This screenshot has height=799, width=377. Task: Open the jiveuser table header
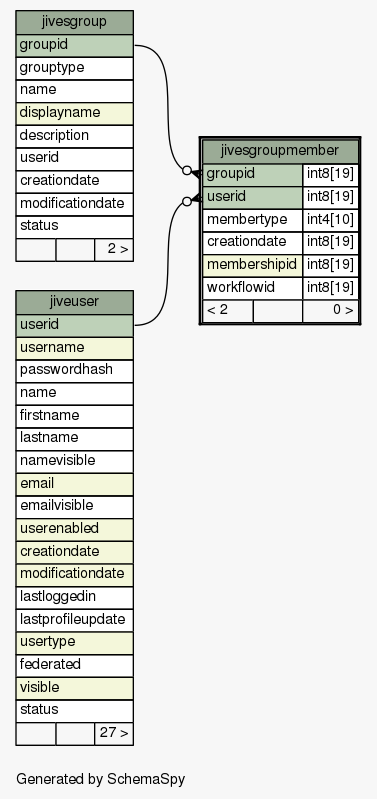(x=74, y=302)
